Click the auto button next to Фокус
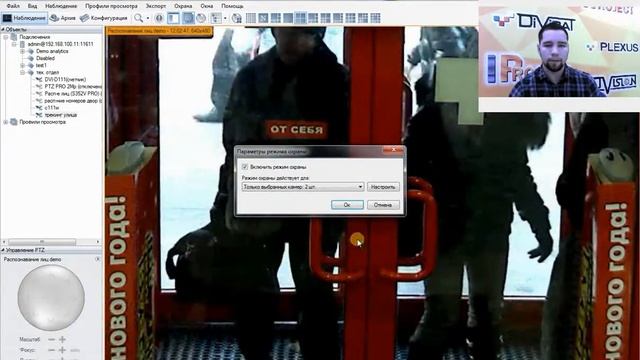This screenshot has width=640, height=360. [x=75, y=350]
